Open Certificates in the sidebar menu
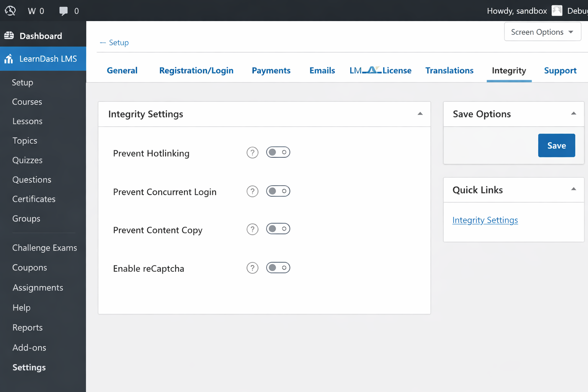 [x=34, y=199]
